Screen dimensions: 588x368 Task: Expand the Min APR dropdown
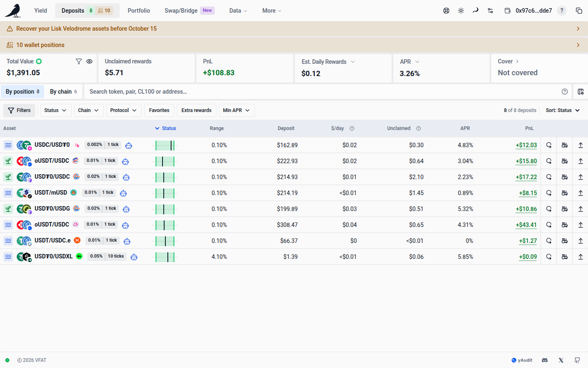[236, 110]
